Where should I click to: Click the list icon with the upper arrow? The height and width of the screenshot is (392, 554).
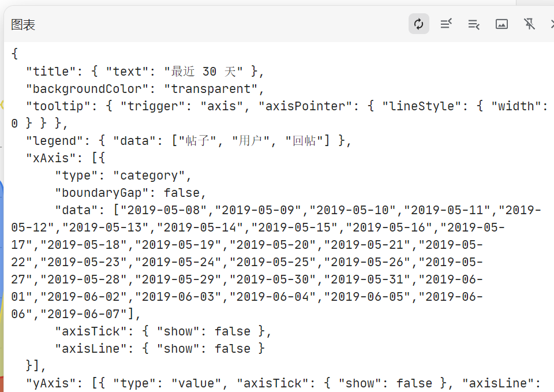[446, 24]
